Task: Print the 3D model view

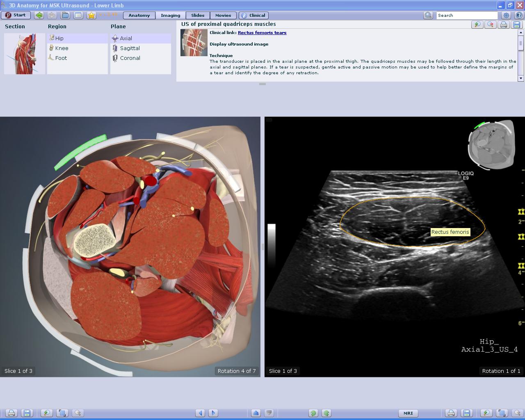Action: (x=11, y=413)
